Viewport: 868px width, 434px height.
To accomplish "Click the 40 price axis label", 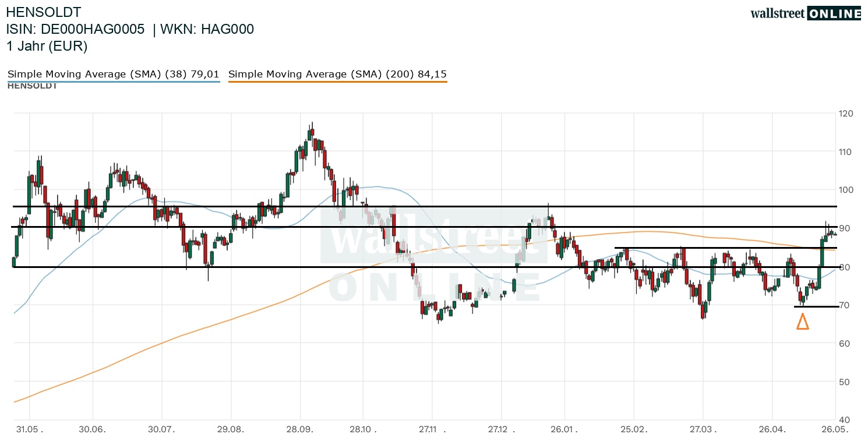I will [844, 420].
